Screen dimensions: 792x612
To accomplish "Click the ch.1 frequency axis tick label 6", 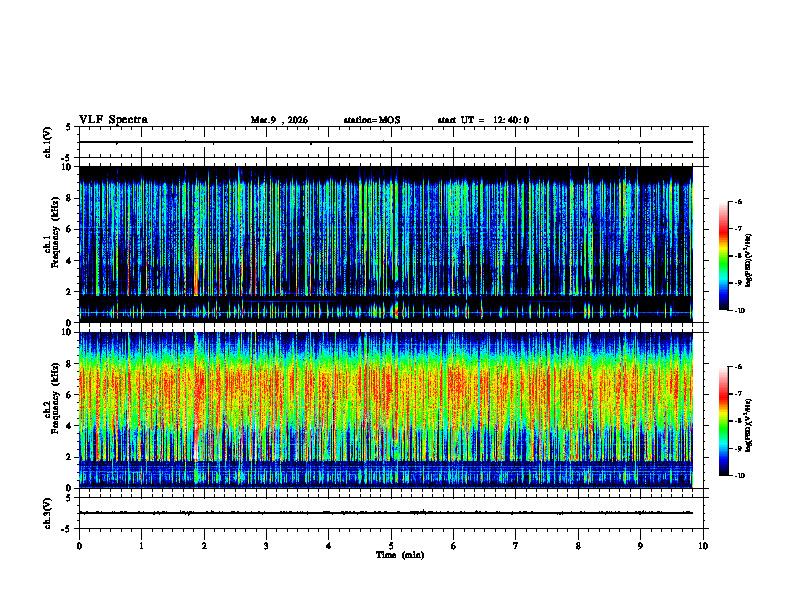I will point(69,229).
